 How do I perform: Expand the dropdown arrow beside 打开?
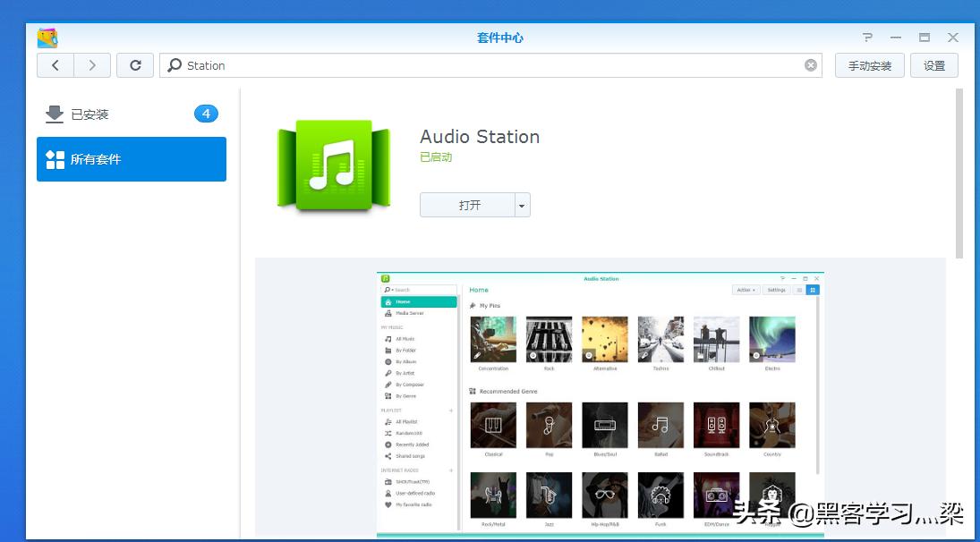click(x=522, y=206)
